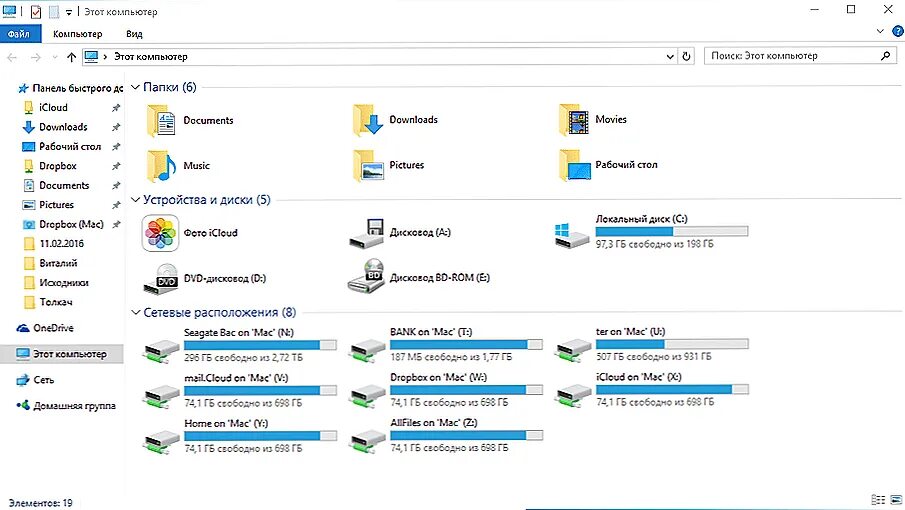905x510 pixels.
Task: Open the Customize Quick Access Toolbar dropdown
Action: coord(69,13)
